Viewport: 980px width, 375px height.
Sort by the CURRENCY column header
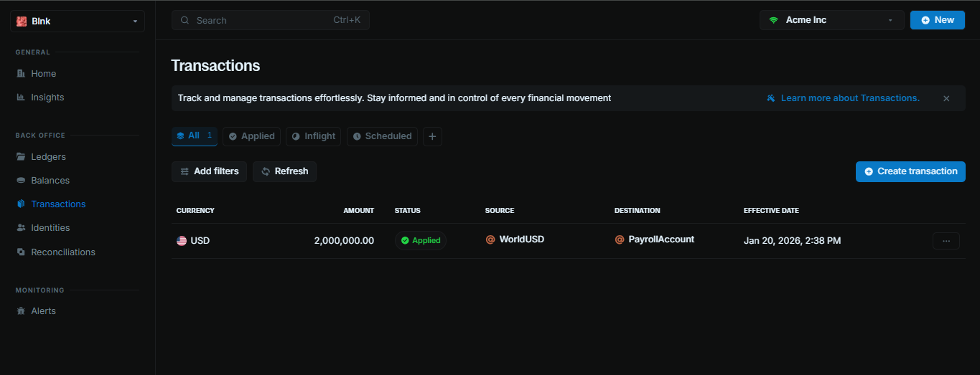click(x=195, y=211)
